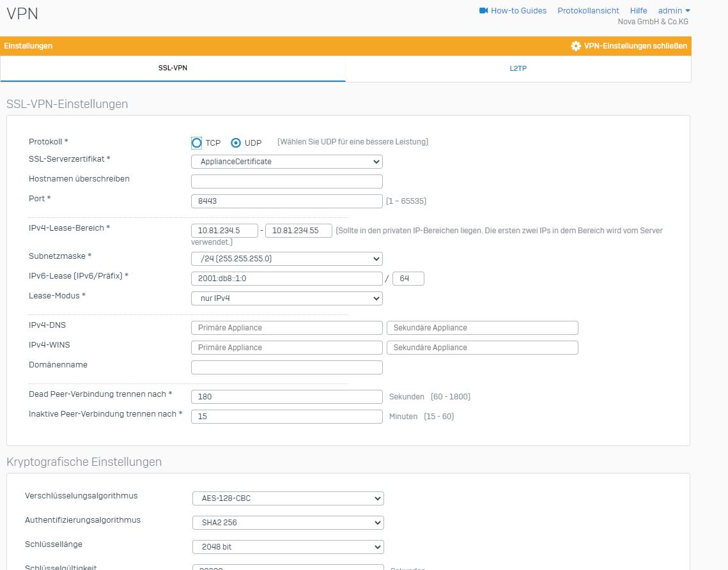Click the IPv4-WINS Primäre Appliance field

click(287, 347)
